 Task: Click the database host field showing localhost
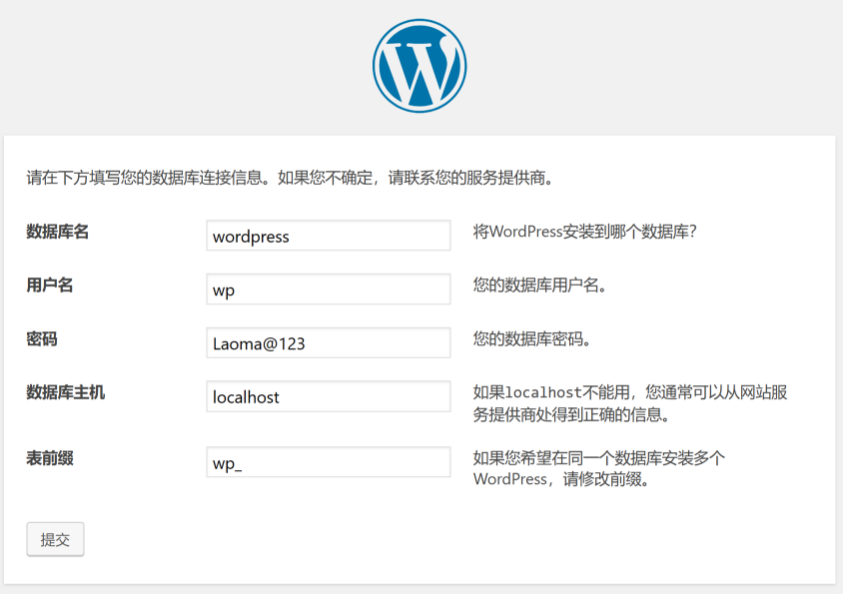click(328, 397)
